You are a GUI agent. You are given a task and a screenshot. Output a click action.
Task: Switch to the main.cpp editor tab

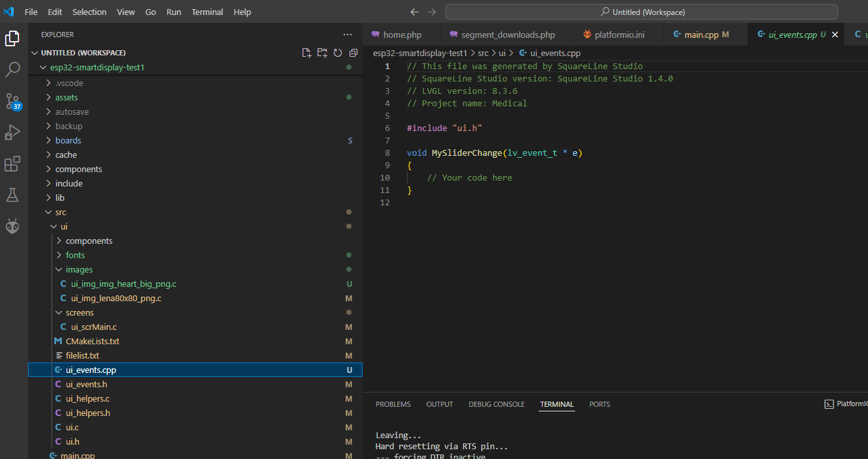click(x=706, y=35)
